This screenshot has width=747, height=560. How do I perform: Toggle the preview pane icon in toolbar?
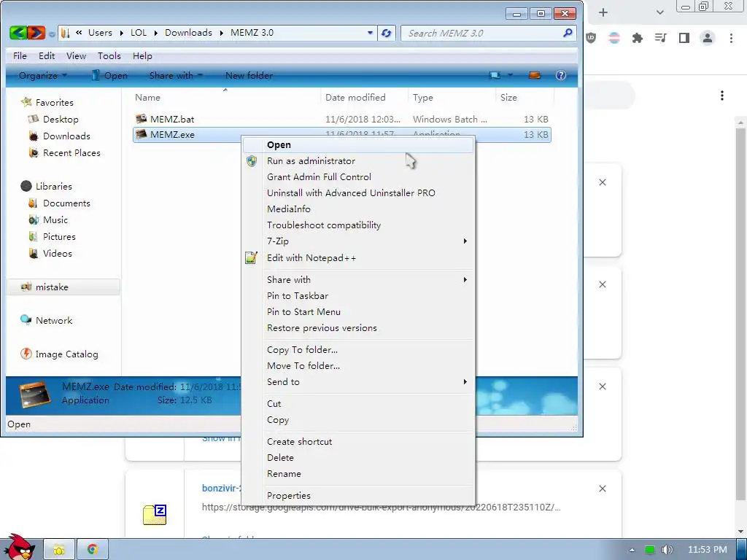pyautogui.click(x=535, y=75)
